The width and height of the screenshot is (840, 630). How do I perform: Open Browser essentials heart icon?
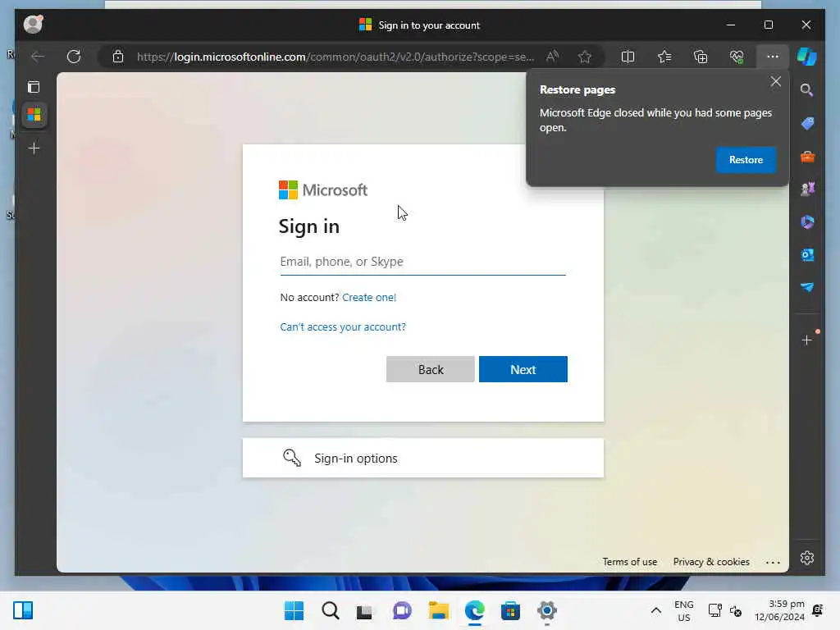click(x=737, y=57)
